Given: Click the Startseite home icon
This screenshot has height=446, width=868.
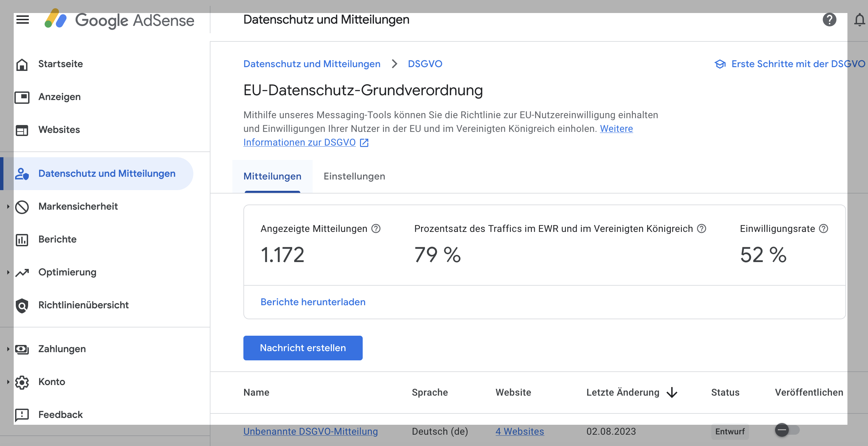Looking at the screenshot, I should [22, 64].
